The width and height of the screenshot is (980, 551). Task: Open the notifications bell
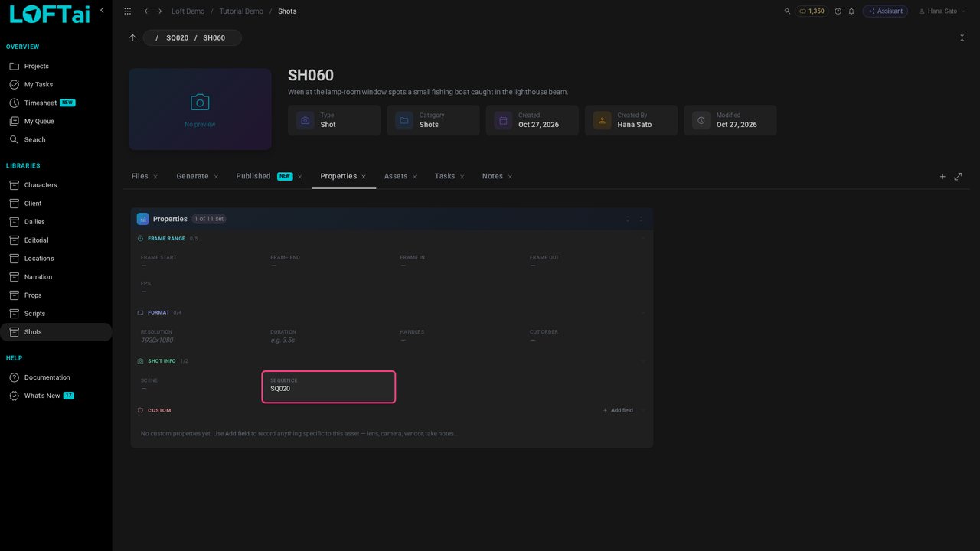[x=851, y=11]
